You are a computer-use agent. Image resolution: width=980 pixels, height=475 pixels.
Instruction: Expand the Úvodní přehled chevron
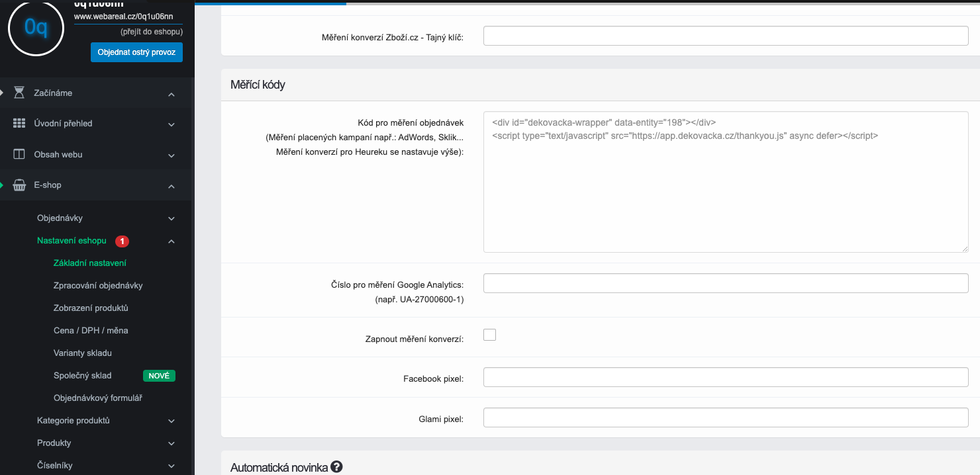click(x=171, y=124)
